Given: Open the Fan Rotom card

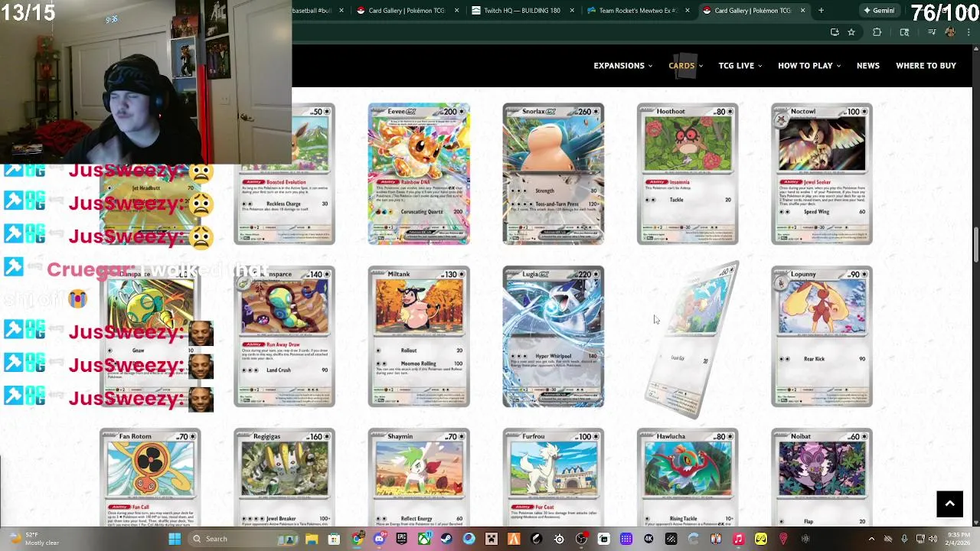Looking at the screenshot, I should pyautogui.click(x=150, y=477).
